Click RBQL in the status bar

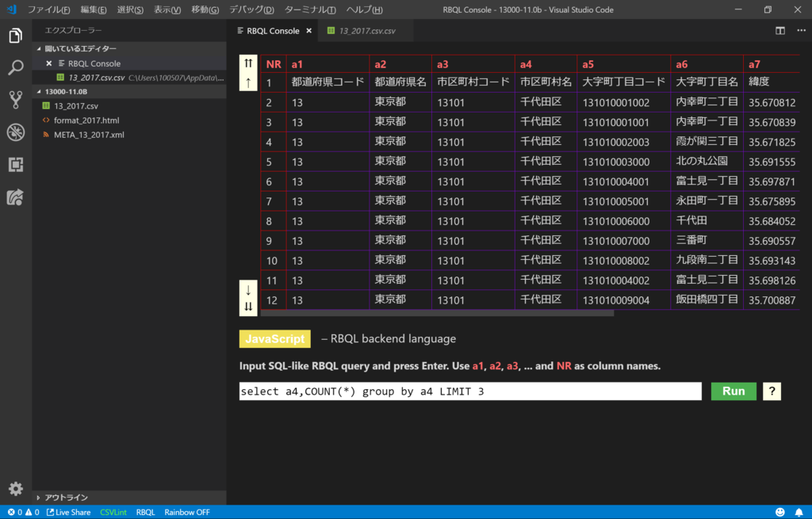tap(145, 512)
